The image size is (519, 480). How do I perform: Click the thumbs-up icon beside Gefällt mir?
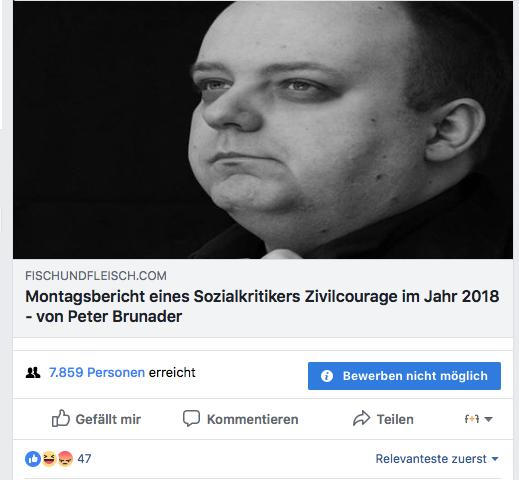coord(61,418)
